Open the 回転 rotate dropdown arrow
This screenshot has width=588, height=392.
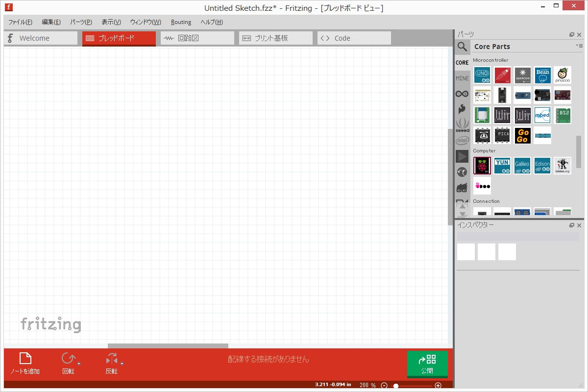[79, 364]
